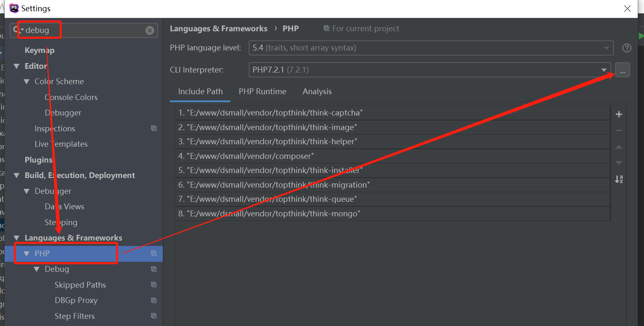The width and height of the screenshot is (644, 326).
Task: Click Languages & Frameworks breadcrumb
Action: 219,28
